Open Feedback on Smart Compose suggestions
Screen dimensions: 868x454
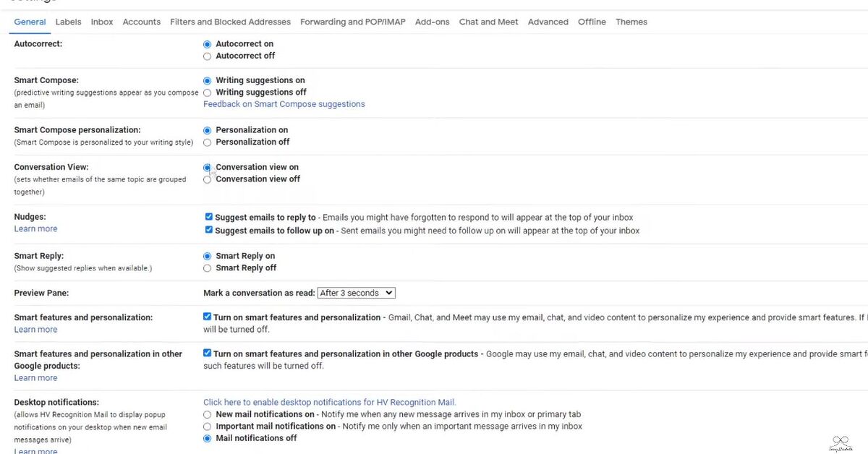point(284,103)
